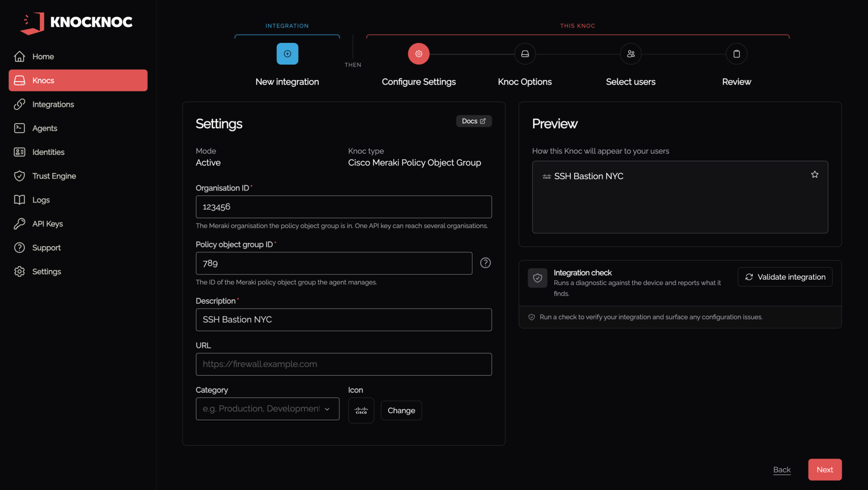Click the New integration step icon

point(287,54)
